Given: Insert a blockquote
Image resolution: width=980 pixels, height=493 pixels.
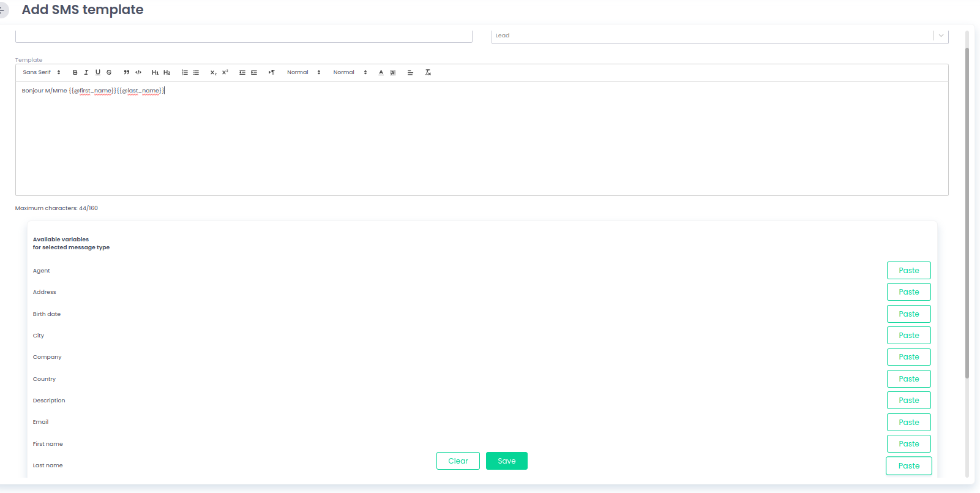Looking at the screenshot, I should (127, 72).
